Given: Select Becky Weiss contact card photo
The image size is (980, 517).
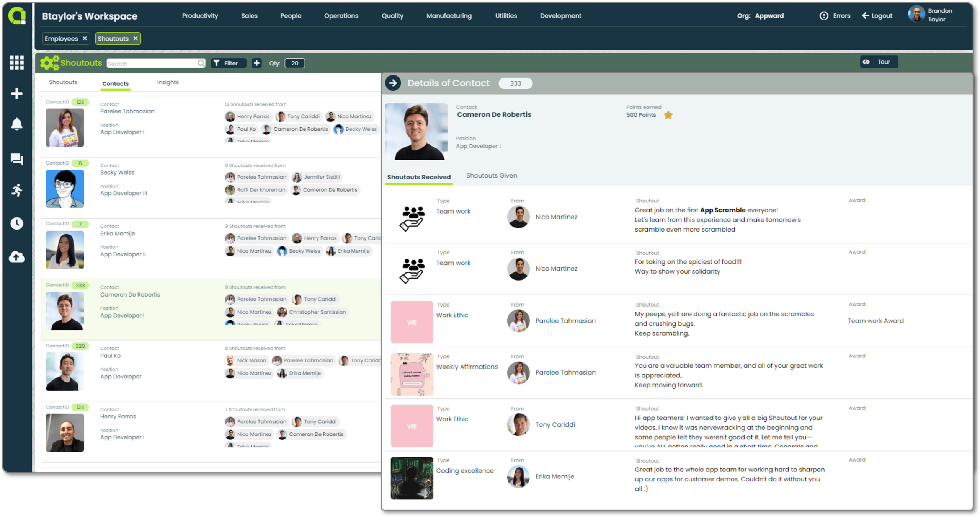Looking at the screenshot, I should pos(65,189).
